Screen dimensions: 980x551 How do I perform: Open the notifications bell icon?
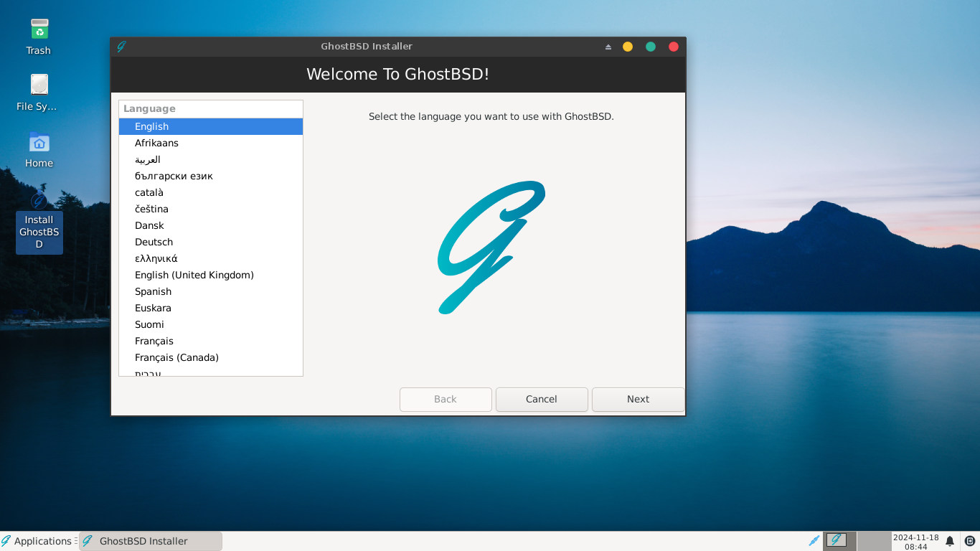point(950,541)
